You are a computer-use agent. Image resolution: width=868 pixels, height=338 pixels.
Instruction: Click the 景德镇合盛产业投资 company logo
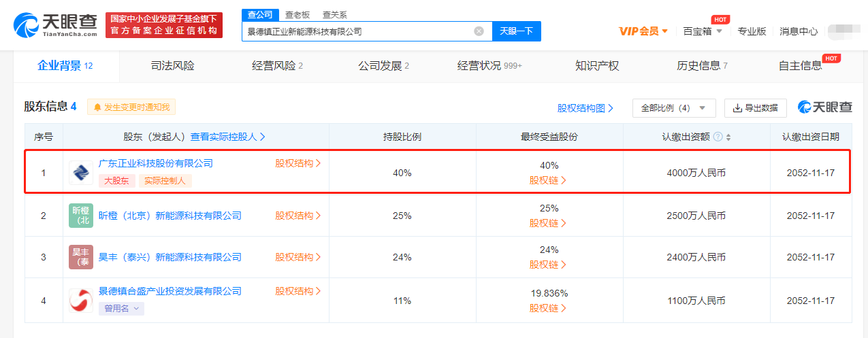click(x=81, y=300)
